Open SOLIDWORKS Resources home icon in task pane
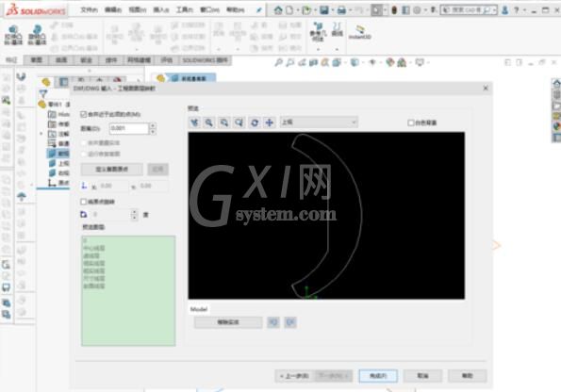The width and height of the screenshot is (561, 392). pos(556,84)
